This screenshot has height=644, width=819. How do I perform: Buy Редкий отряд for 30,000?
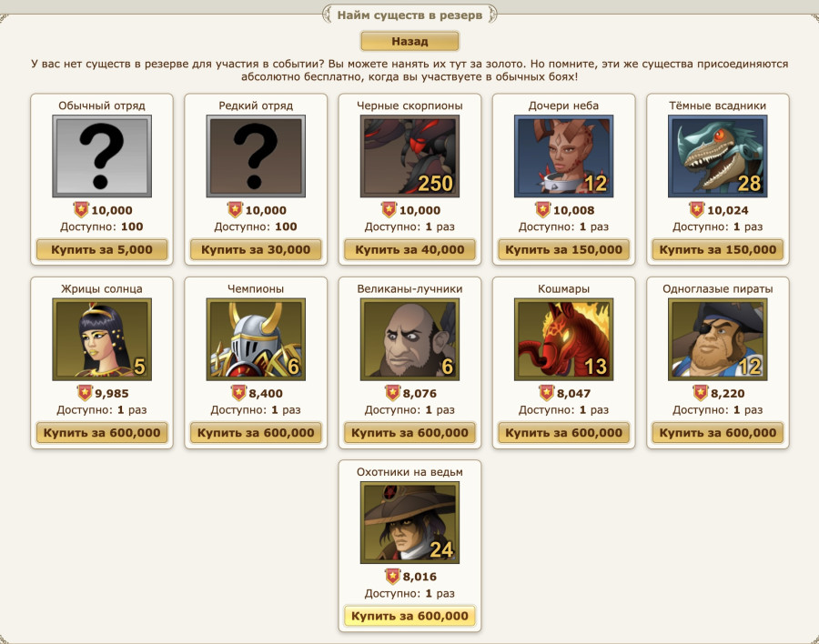[x=256, y=249]
